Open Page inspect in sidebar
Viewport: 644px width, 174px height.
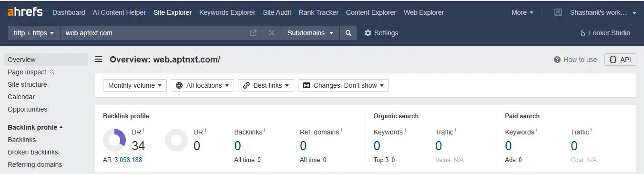(x=27, y=72)
